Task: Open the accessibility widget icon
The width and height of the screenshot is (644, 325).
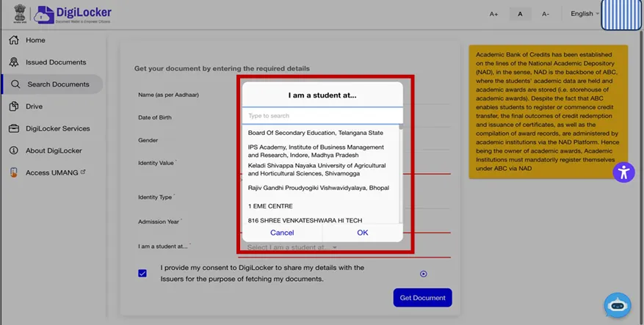Action: pyautogui.click(x=623, y=172)
